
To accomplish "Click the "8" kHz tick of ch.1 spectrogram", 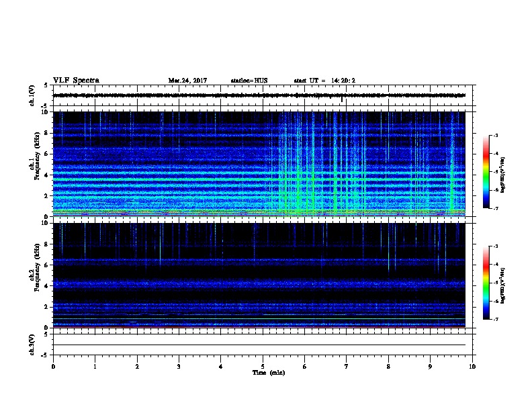I will pos(46,133).
